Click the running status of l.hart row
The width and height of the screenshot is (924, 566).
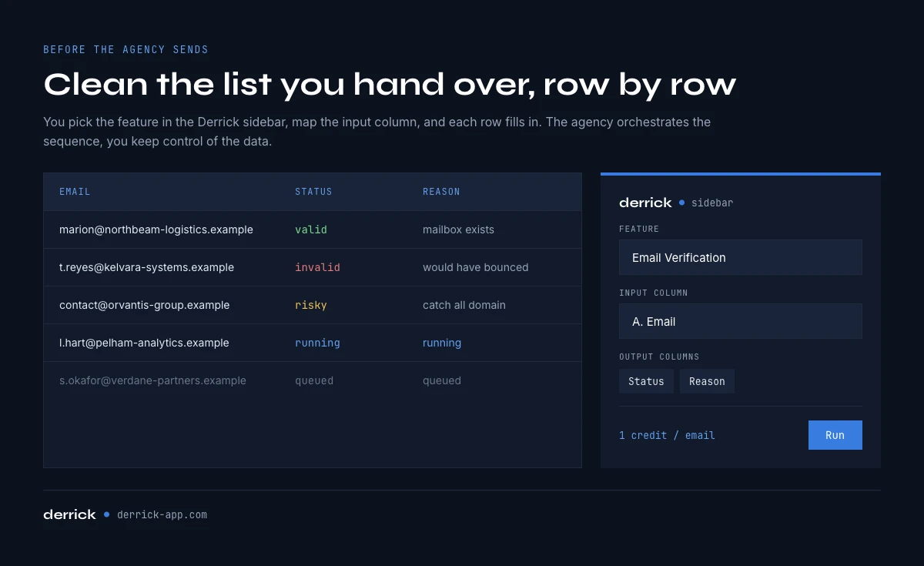click(x=317, y=343)
